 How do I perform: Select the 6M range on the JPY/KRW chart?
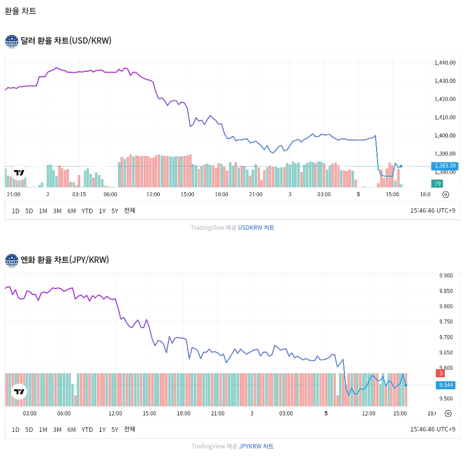71,429
